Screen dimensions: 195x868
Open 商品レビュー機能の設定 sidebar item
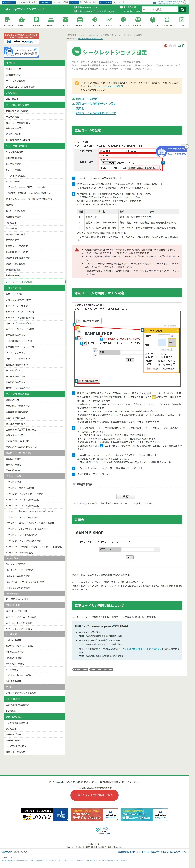pos(34,123)
